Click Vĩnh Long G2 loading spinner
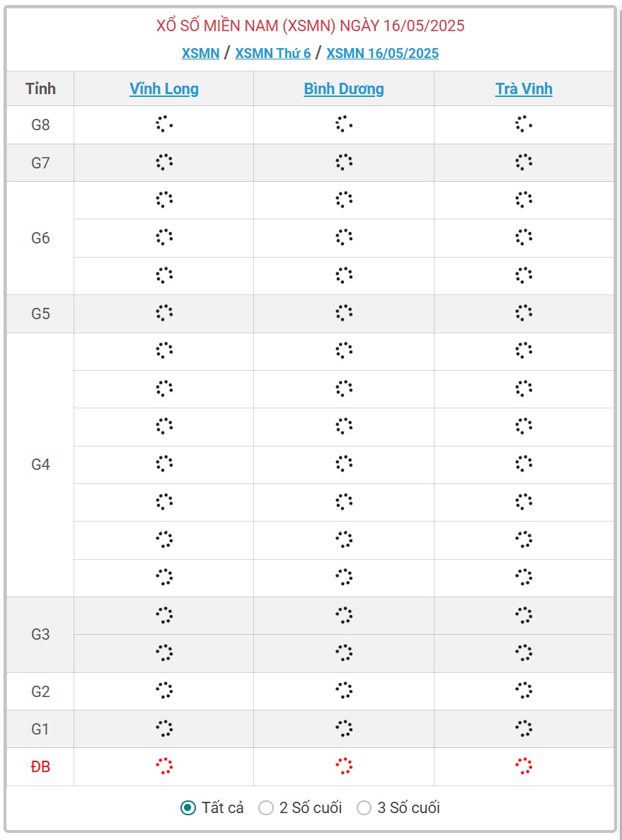The width and height of the screenshot is (622, 840). coord(164,690)
